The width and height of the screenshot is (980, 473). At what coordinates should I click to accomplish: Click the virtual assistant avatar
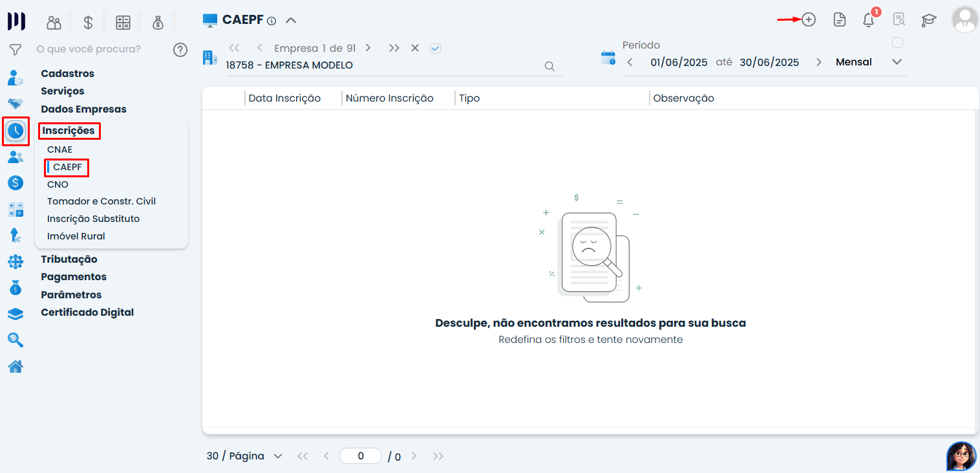click(x=961, y=456)
